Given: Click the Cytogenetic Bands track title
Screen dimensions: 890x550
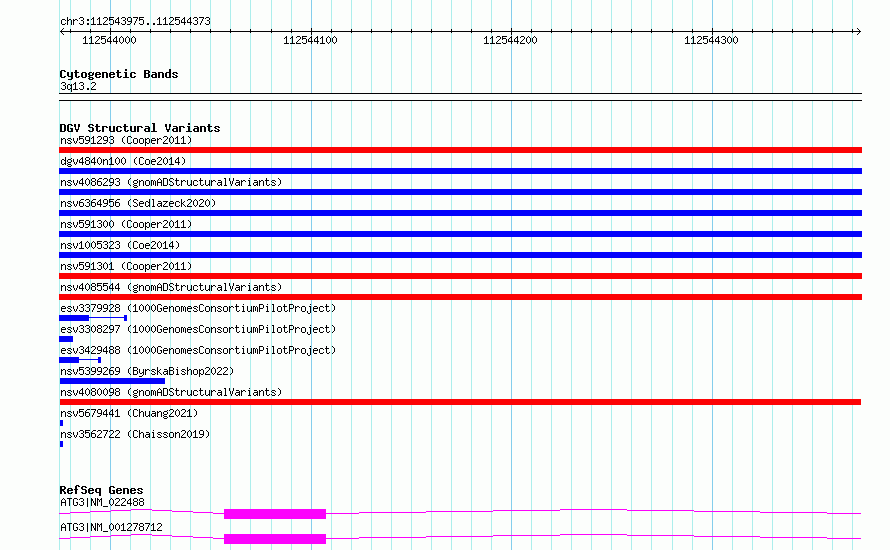Looking at the screenshot, I should [119, 74].
